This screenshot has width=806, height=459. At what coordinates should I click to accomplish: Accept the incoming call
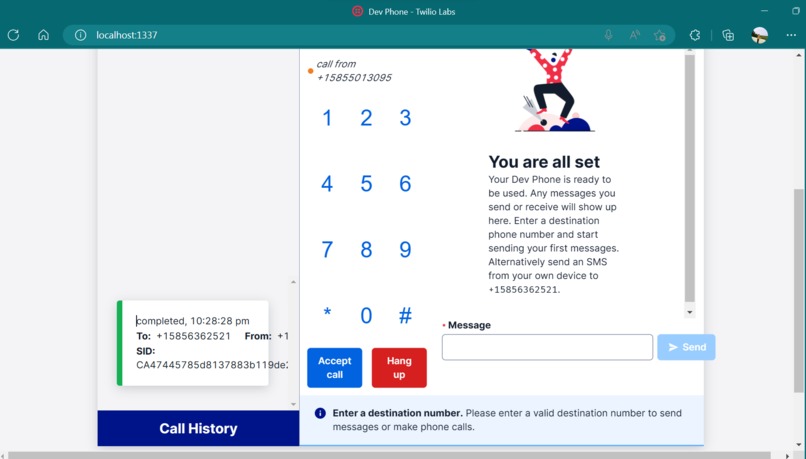(335, 368)
